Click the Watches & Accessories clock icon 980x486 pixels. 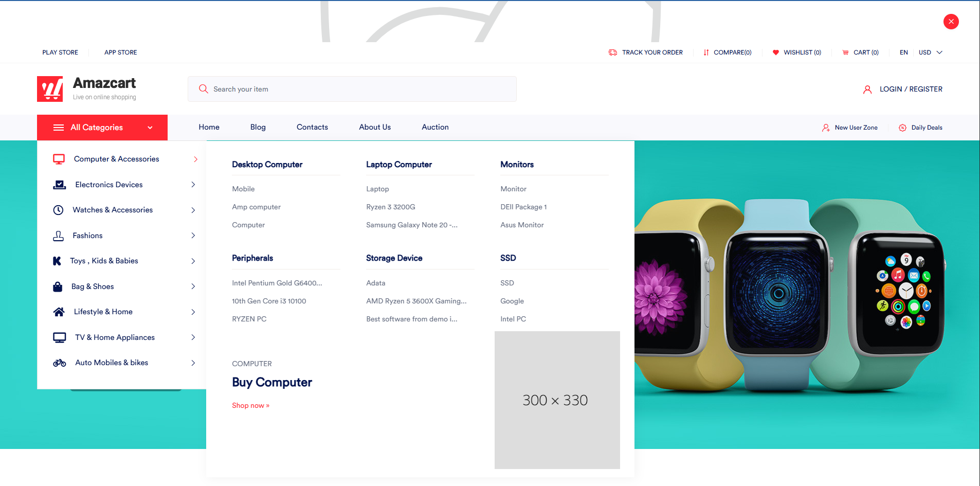tap(59, 210)
